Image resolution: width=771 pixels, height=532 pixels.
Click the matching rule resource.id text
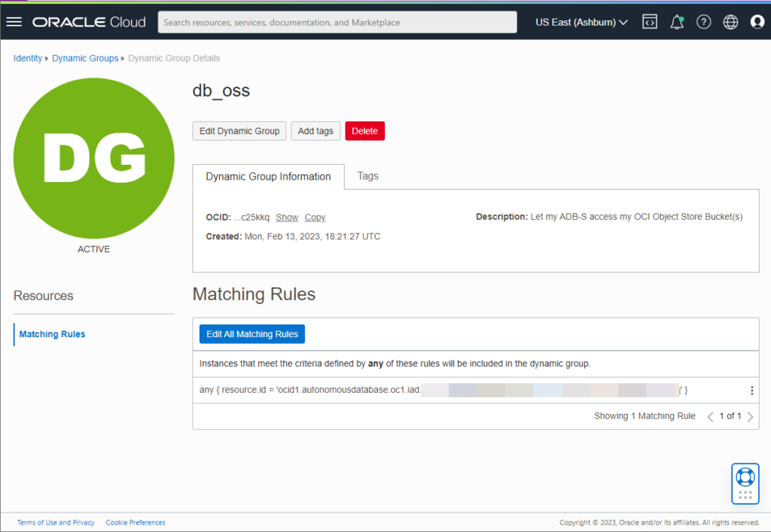443,390
